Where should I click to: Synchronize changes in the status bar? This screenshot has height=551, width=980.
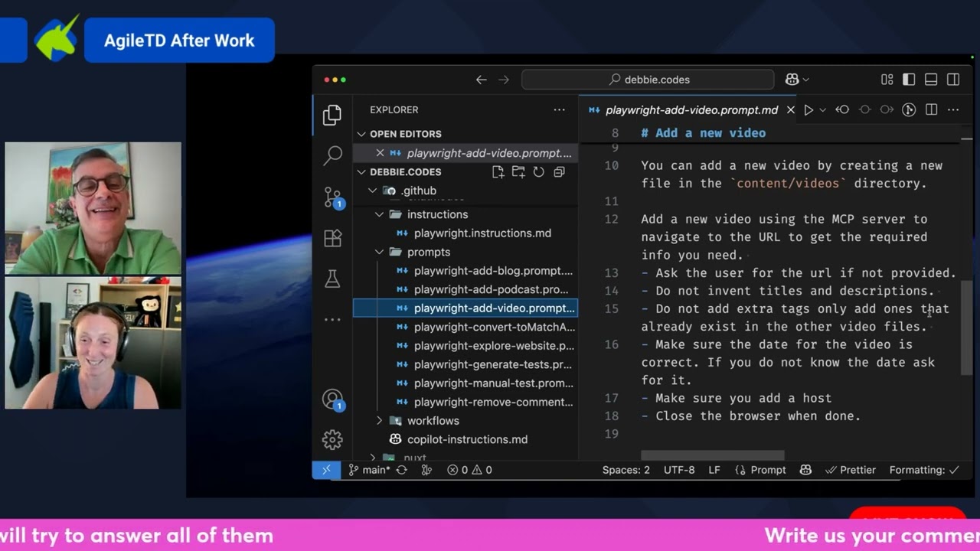401,470
